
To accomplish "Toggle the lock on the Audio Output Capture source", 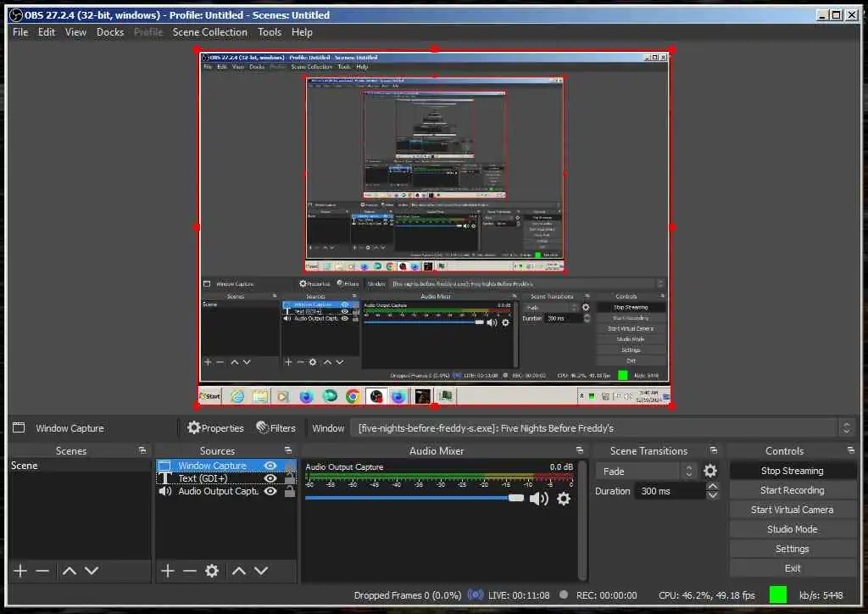I will pyautogui.click(x=290, y=491).
